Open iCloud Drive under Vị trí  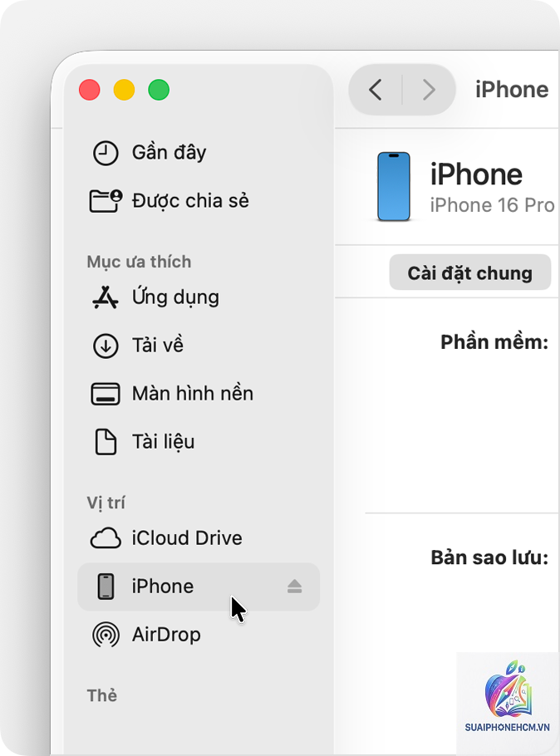click(x=187, y=538)
